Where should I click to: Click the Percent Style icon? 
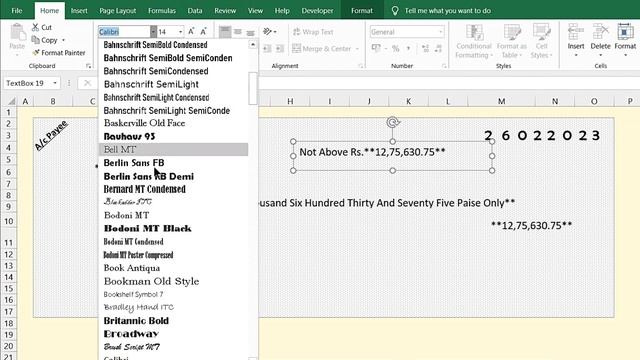(x=396, y=49)
